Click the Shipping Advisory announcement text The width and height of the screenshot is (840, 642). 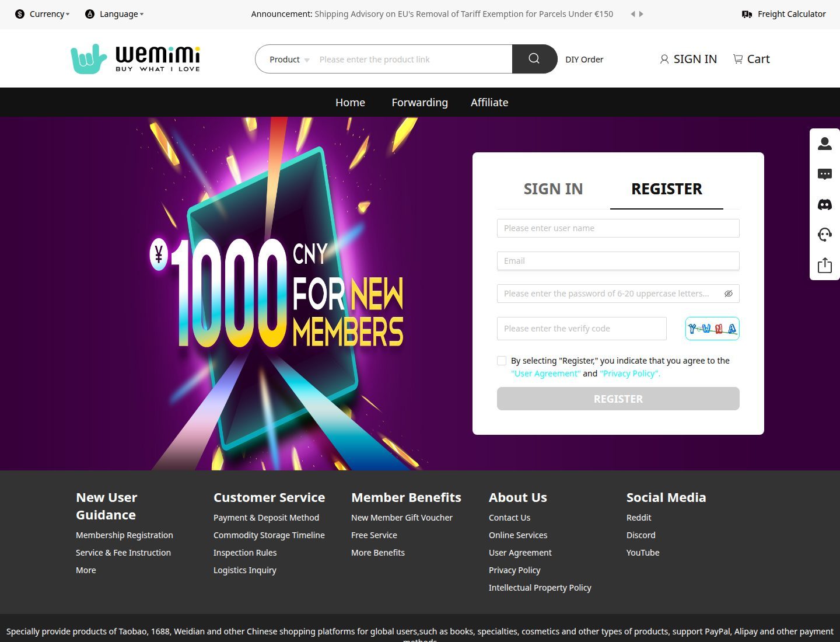(x=464, y=14)
